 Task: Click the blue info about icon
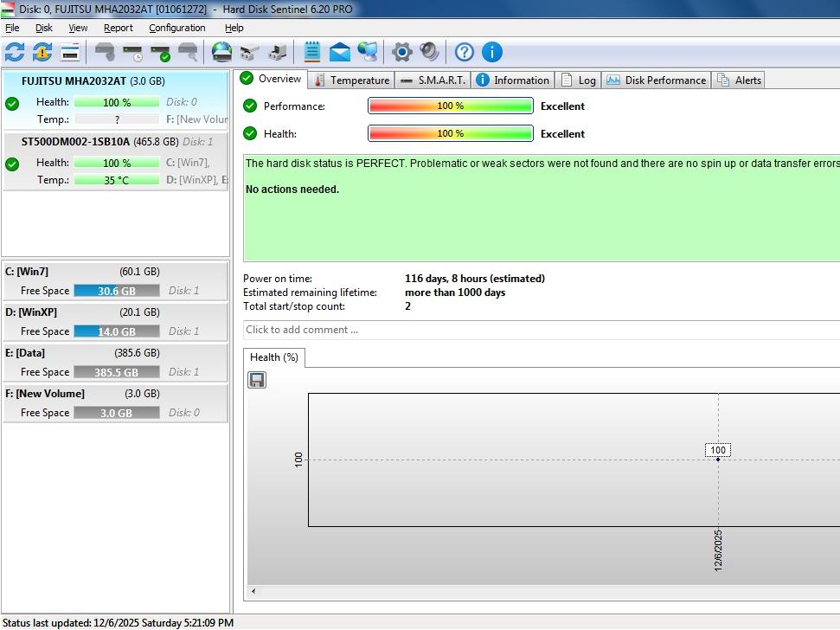pos(492,52)
